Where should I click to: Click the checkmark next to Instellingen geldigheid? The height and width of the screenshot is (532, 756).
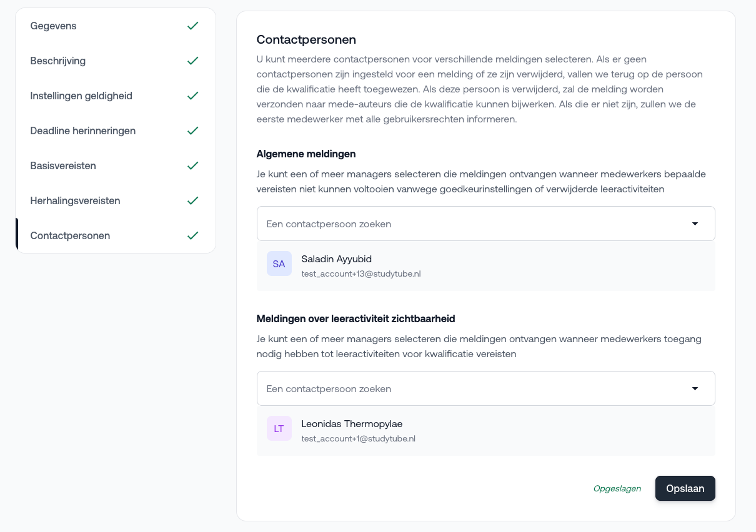point(193,96)
